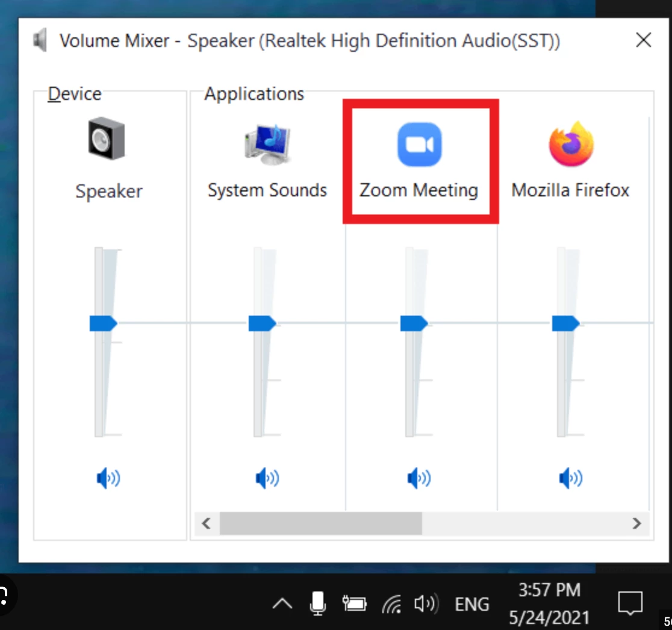Click the Mozilla Firefox icon

coord(571,144)
